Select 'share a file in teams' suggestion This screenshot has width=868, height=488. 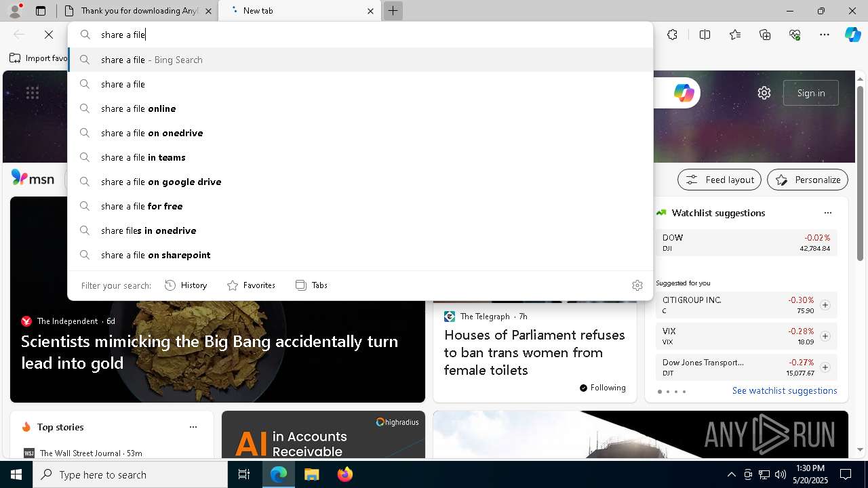[x=361, y=157]
